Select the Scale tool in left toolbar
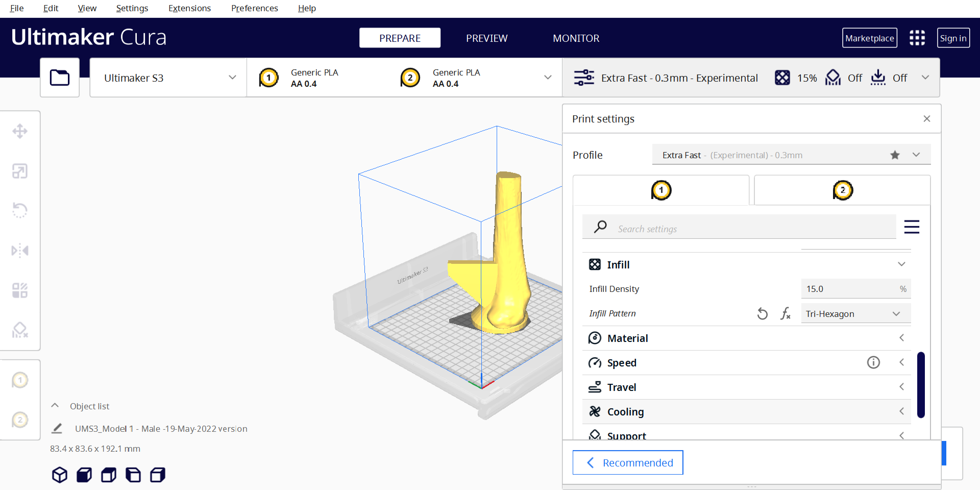 point(20,171)
